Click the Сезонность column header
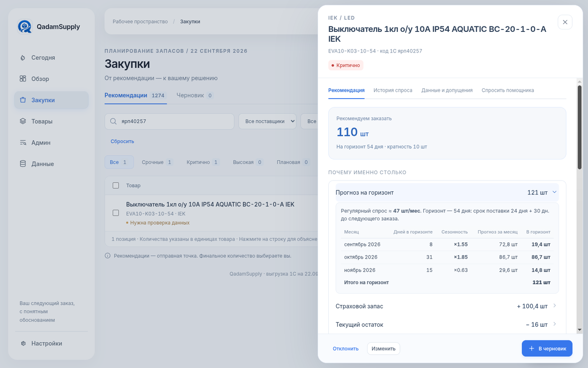The image size is (588, 368). pos(454,232)
